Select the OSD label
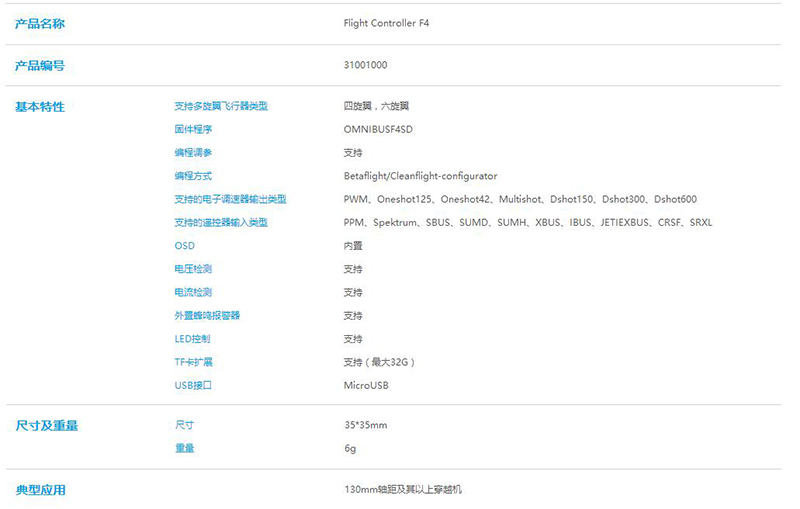This screenshot has width=800, height=509. [x=184, y=245]
